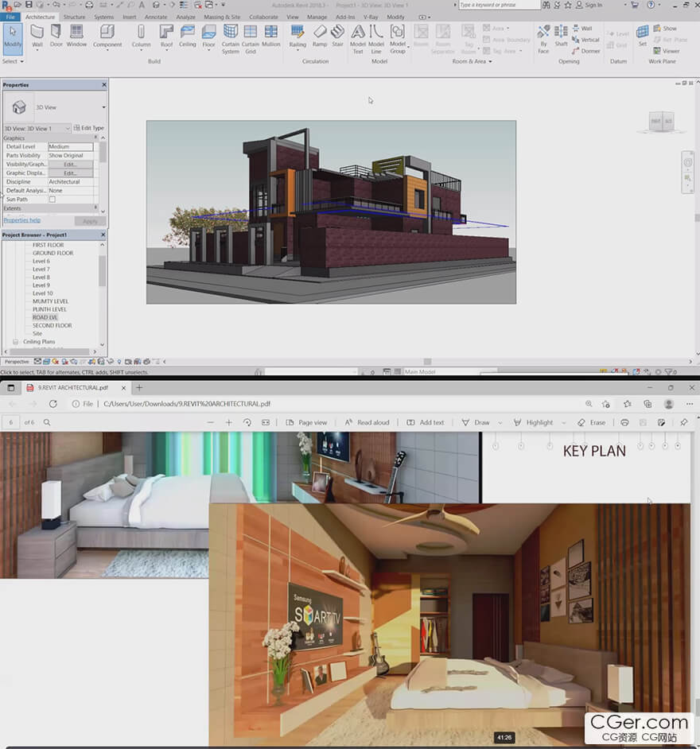The image size is (700, 749).
Task: Open the Highlight color options arrow
Action: [564, 422]
